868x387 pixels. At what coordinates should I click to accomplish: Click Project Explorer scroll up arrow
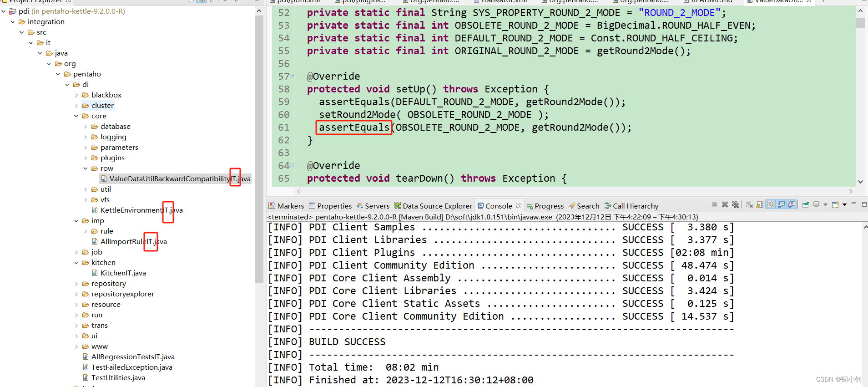click(259, 10)
